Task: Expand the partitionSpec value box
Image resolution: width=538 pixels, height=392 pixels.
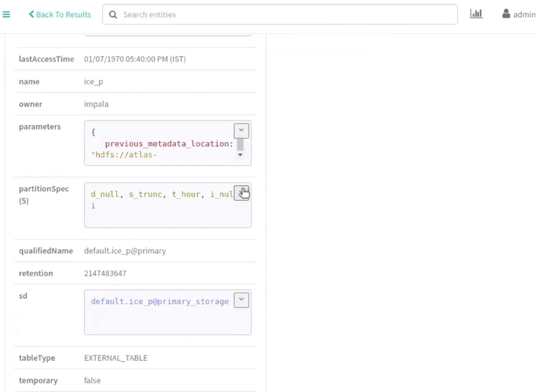Action: [x=241, y=193]
